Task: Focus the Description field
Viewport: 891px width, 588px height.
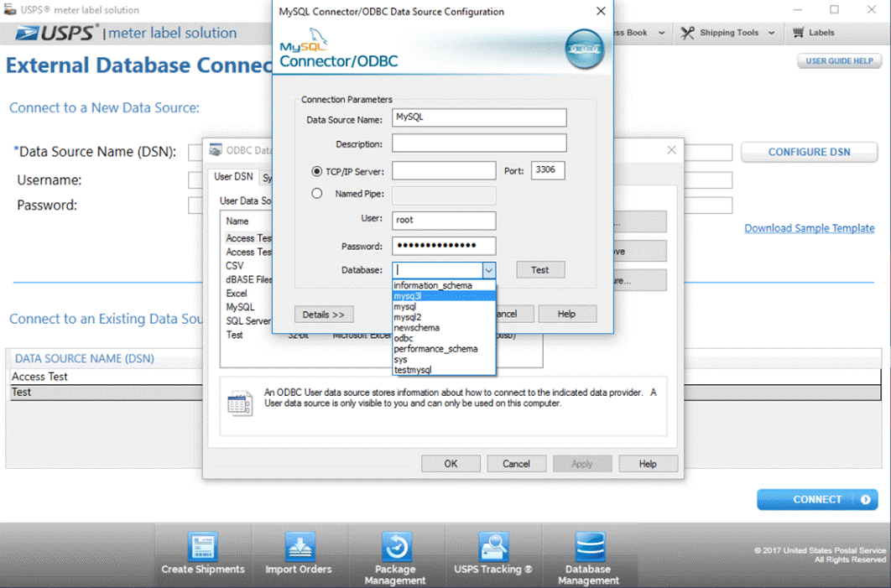Action: 479,143
